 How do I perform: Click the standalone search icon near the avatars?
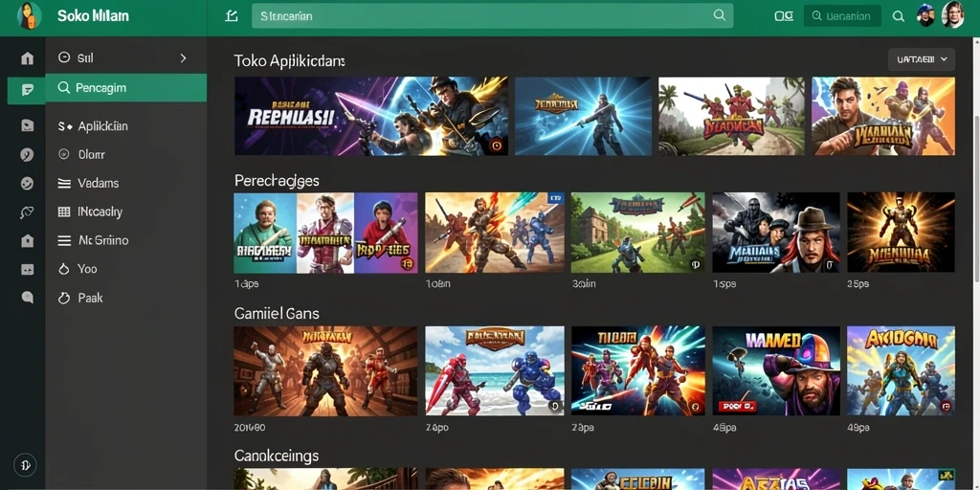point(898,16)
